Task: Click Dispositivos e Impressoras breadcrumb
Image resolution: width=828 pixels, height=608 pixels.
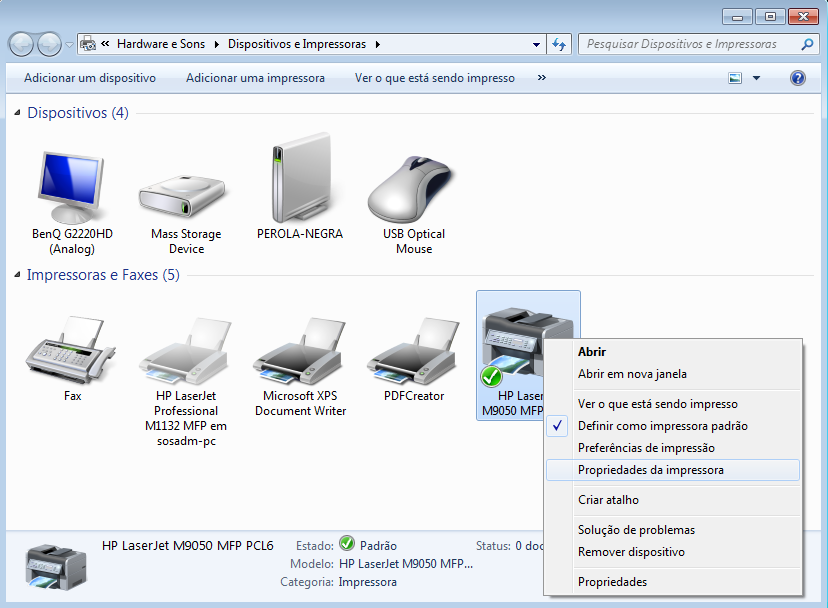Action: tap(297, 44)
